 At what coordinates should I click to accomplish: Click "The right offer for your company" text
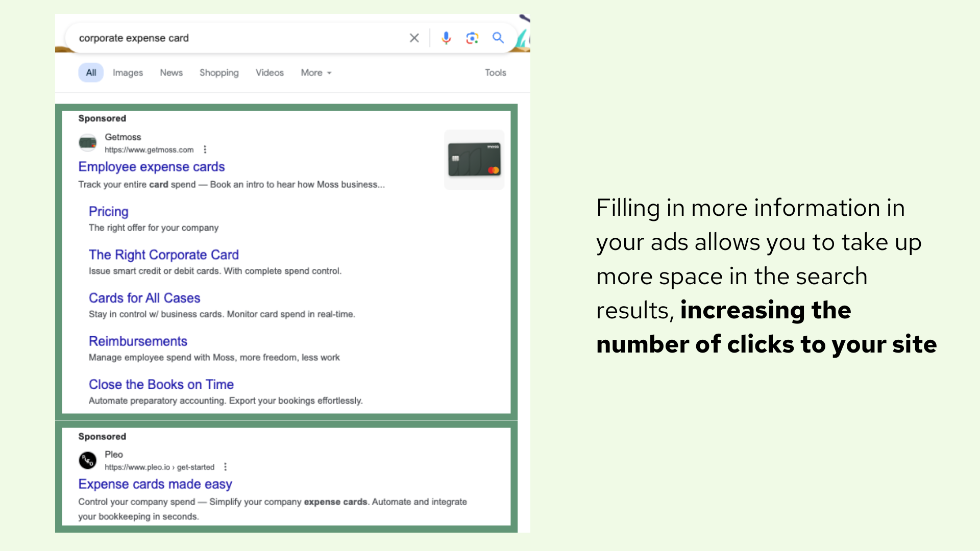154,228
